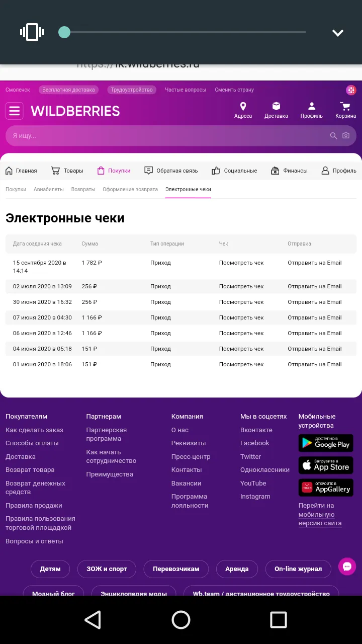This screenshot has width=362, height=644.
Task: Open Способы оплаты footer link
Action: tap(32, 443)
